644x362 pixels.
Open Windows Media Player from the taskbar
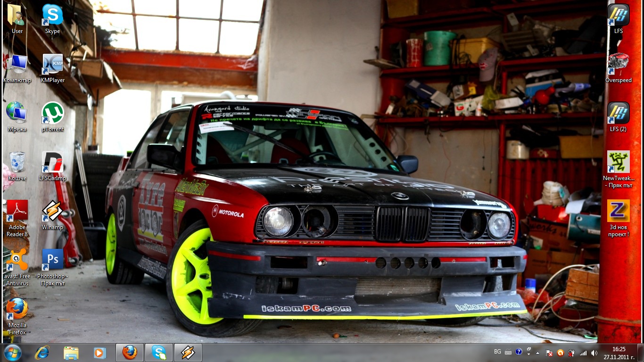click(x=100, y=352)
